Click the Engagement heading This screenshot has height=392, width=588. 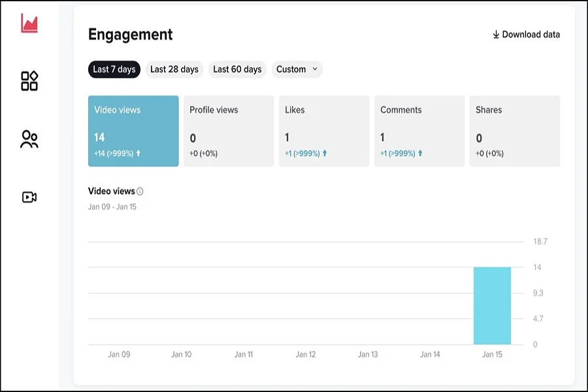(131, 35)
